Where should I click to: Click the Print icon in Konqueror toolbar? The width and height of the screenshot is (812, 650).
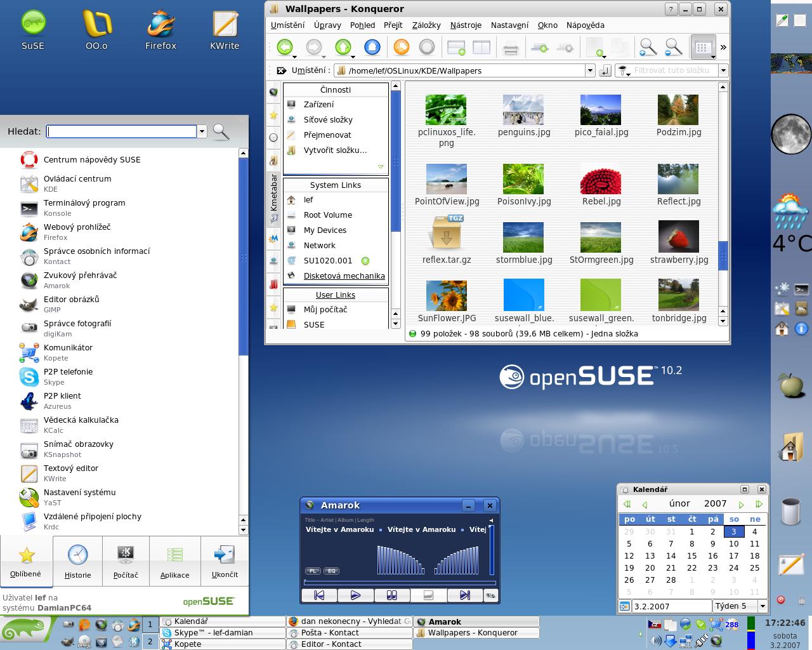click(x=511, y=48)
